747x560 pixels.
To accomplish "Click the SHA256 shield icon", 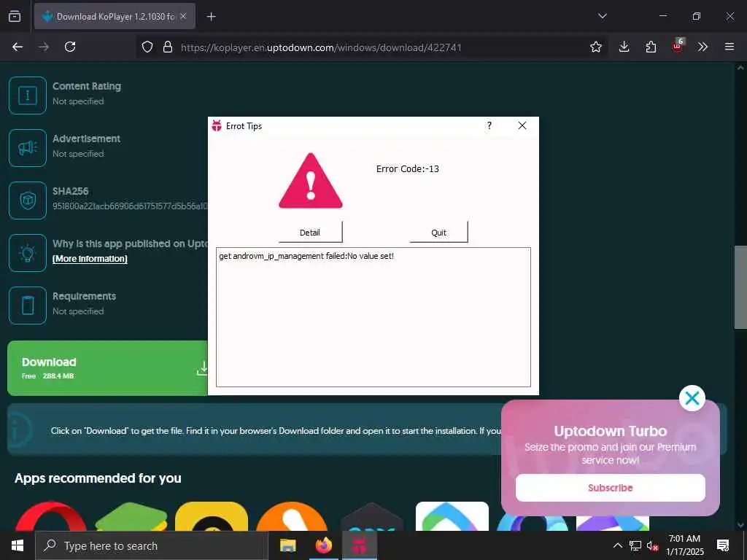I will click(28, 201).
